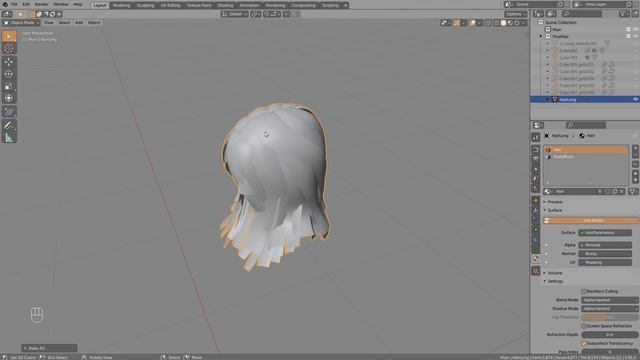Switch to solid viewport shading
The image size is (640, 360).
(503, 23)
